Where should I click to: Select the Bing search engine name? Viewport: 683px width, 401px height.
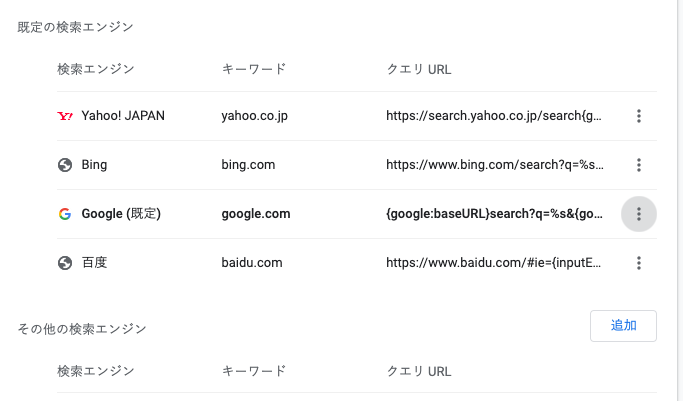tap(94, 165)
